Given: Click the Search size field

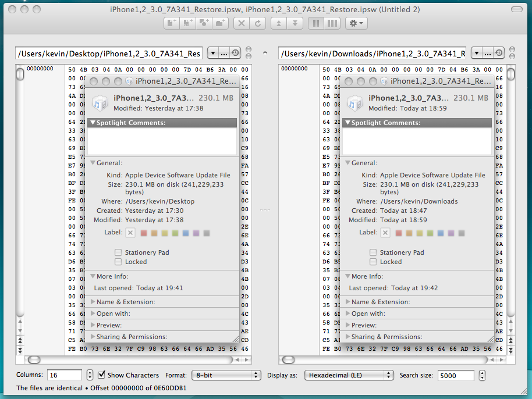Looking at the screenshot, I should tap(456, 375).
